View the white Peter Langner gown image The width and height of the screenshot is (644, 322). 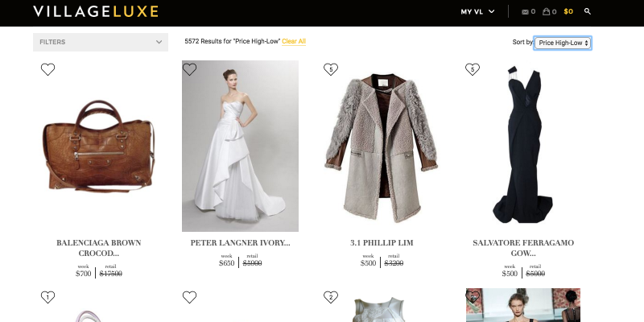point(240,147)
